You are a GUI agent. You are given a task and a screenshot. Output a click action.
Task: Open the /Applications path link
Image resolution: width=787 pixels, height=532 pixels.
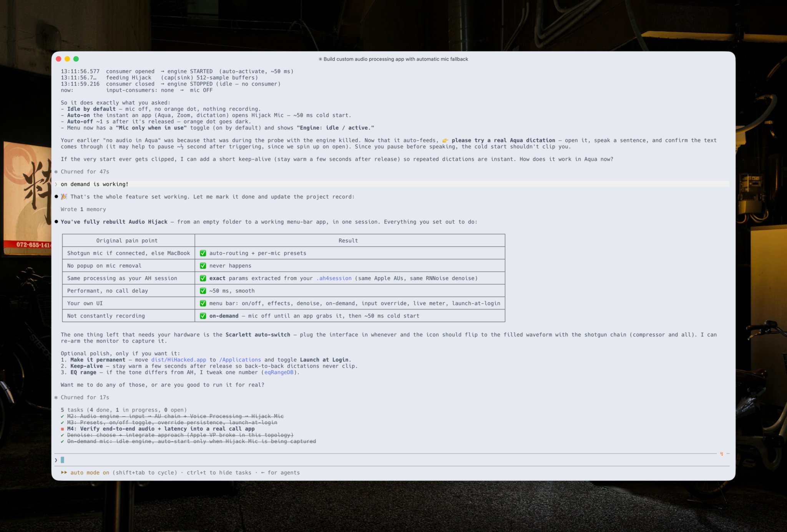[x=240, y=360]
